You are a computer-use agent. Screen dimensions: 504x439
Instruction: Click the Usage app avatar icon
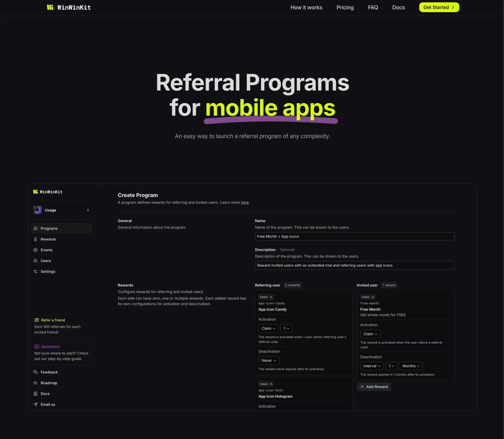tap(38, 210)
